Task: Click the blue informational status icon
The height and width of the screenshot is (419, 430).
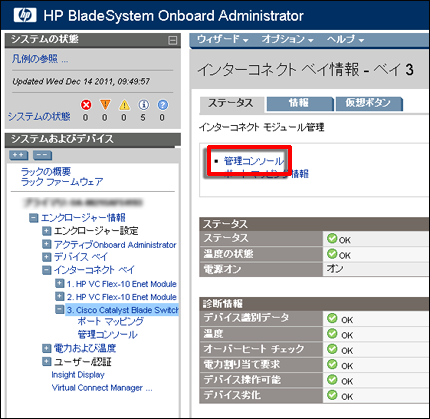Action: [x=143, y=105]
